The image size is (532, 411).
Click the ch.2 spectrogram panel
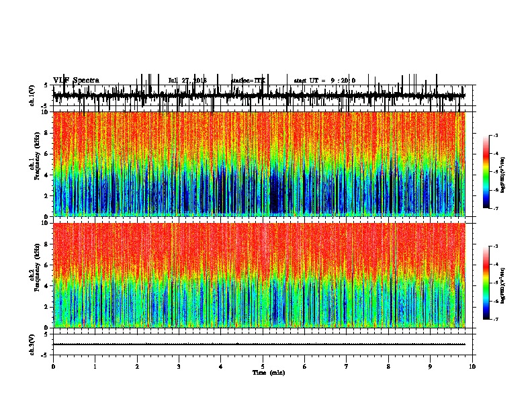tap(259, 275)
